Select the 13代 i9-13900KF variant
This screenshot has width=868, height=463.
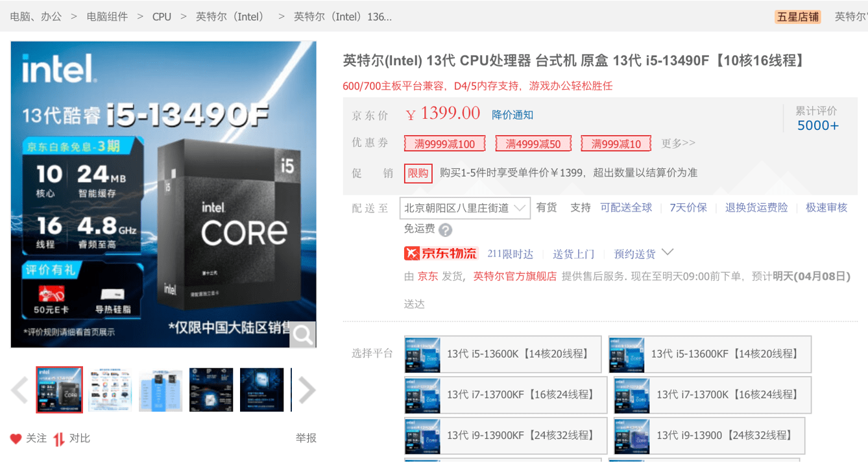pos(503,436)
